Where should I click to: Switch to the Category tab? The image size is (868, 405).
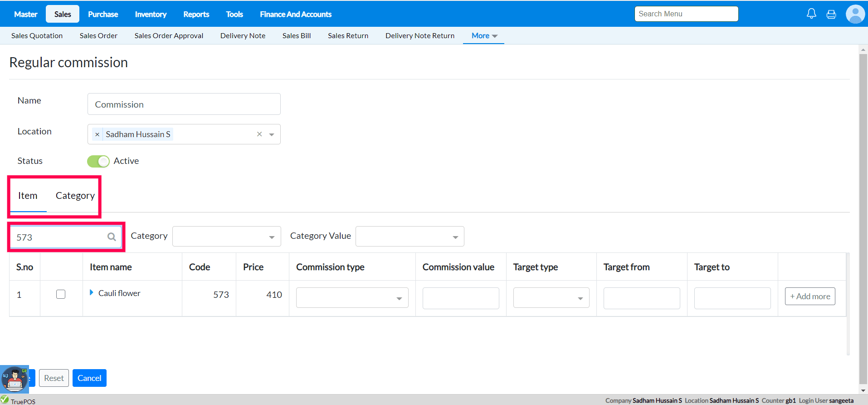(75, 196)
